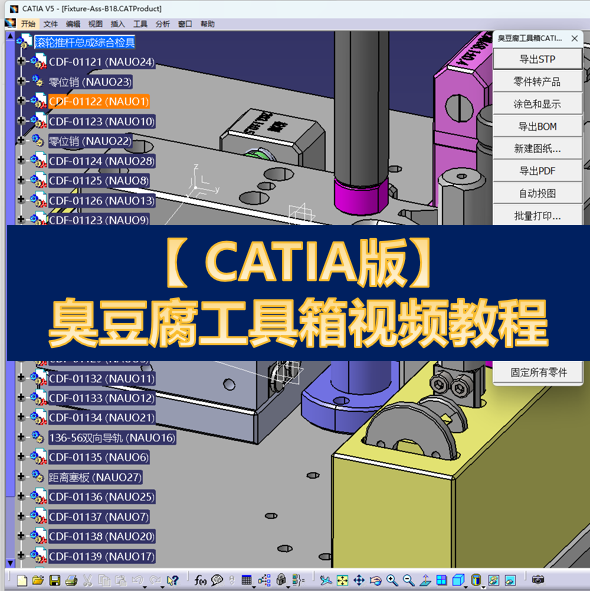Click the Cut scissors icon
Screen dimensions: 590x591
tap(87, 580)
